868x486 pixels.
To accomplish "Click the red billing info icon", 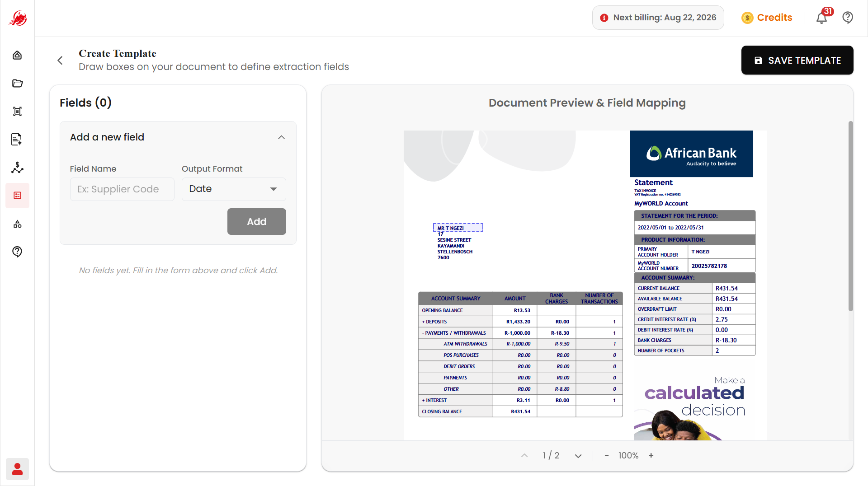I will click(x=604, y=18).
